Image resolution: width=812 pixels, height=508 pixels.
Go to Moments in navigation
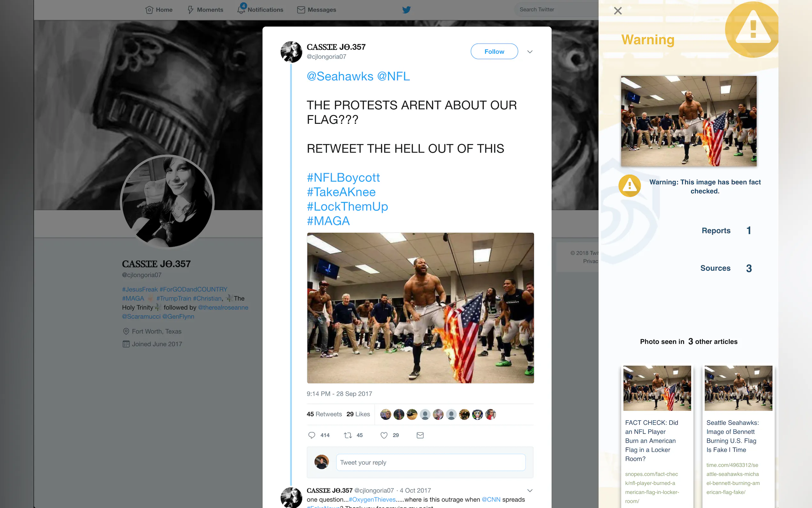pos(205,10)
